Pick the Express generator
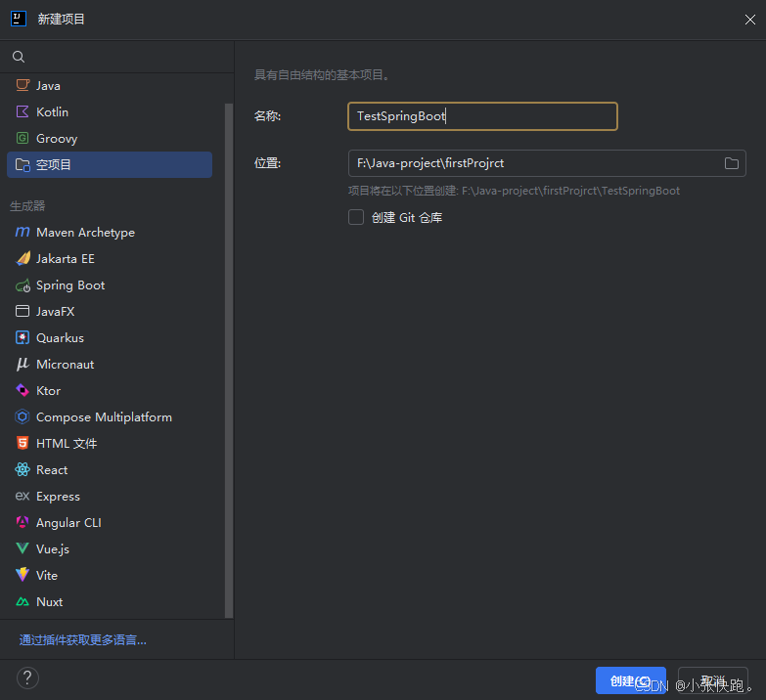 (110, 496)
